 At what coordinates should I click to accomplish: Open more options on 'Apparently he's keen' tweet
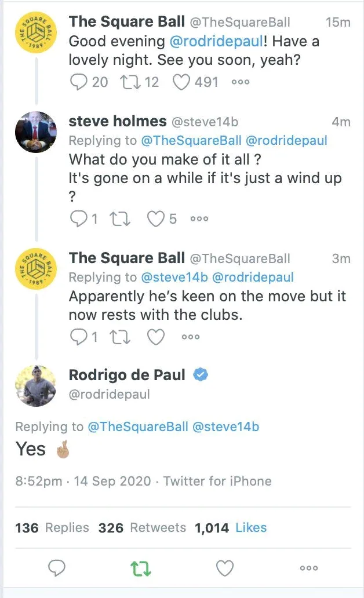coord(191,337)
